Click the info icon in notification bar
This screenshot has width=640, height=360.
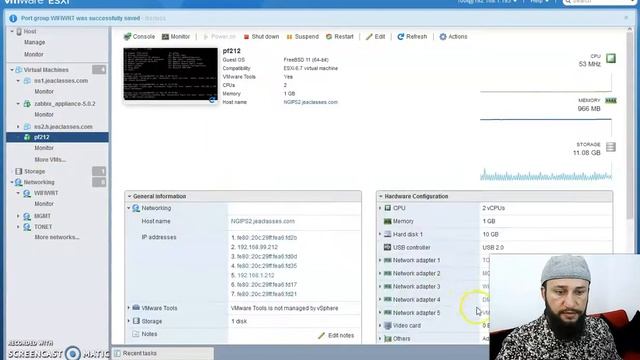13,18
